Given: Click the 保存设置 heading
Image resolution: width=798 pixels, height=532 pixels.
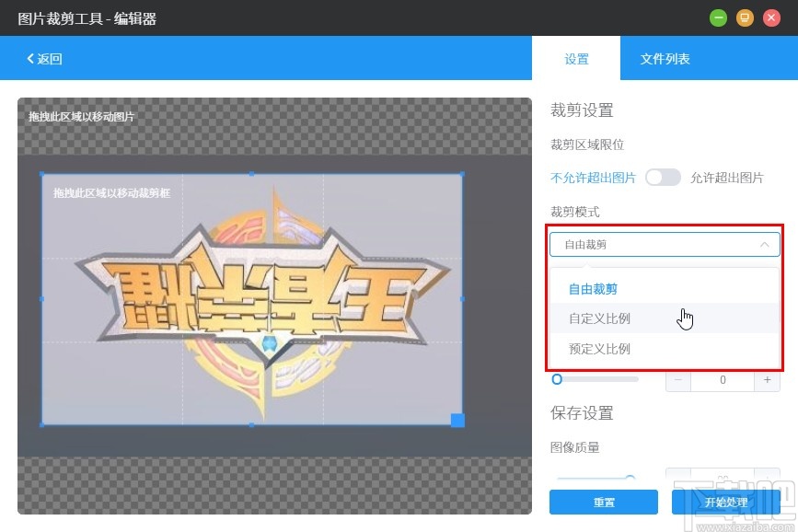Looking at the screenshot, I should [582, 413].
